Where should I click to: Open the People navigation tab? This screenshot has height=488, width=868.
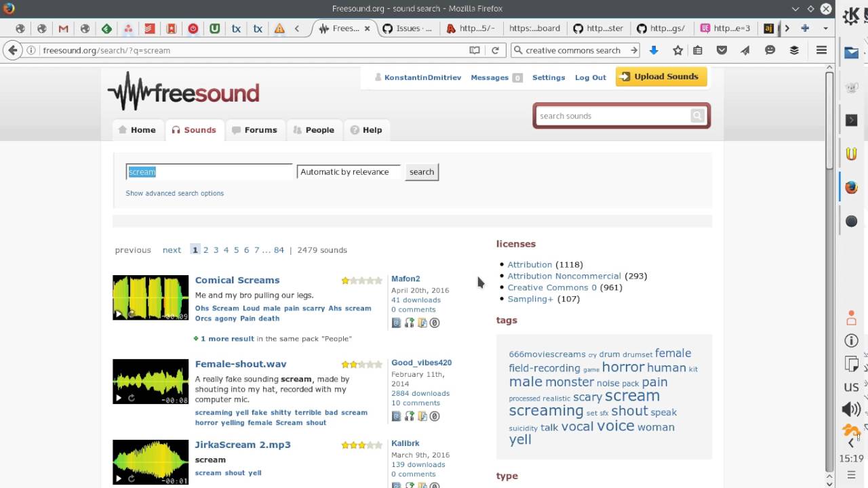coord(313,130)
